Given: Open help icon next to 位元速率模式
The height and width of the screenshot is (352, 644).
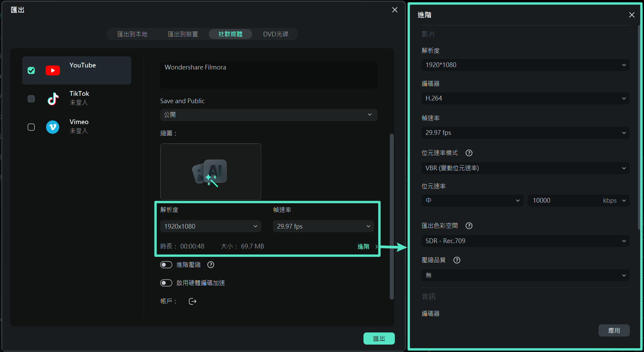Looking at the screenshot, I should tap(469, 153).
